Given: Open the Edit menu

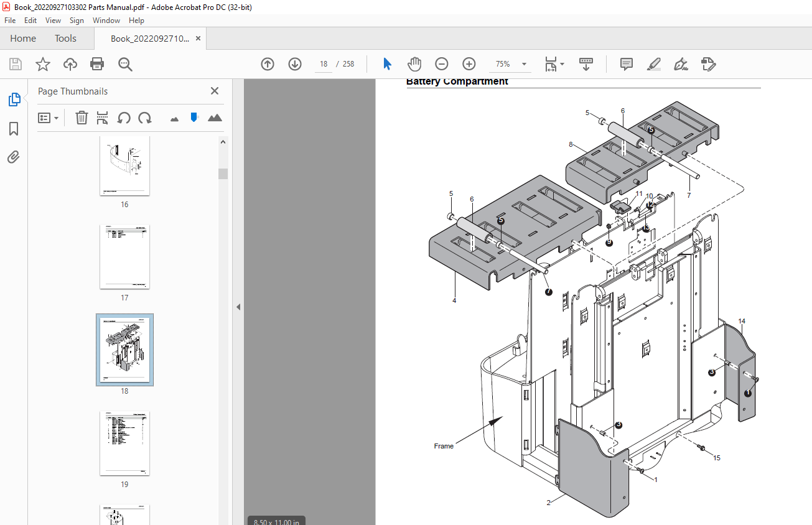Looking at the screenshot, I should click(x=30, y=21).
